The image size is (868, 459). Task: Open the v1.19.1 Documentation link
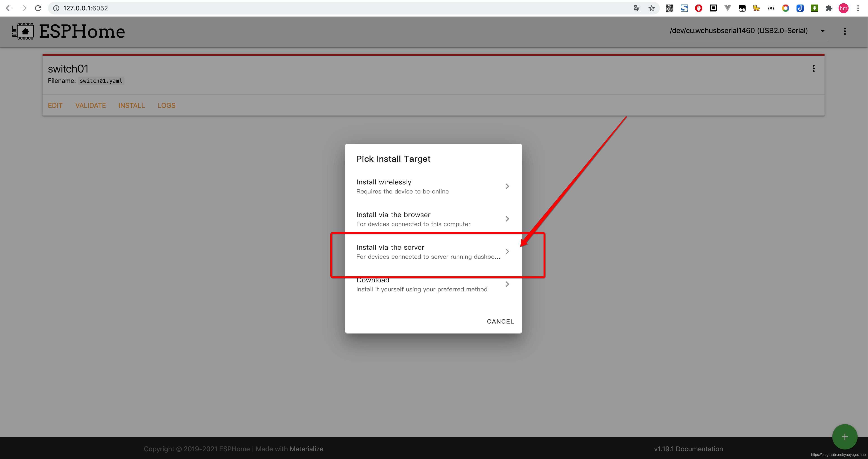pos(688,449)
